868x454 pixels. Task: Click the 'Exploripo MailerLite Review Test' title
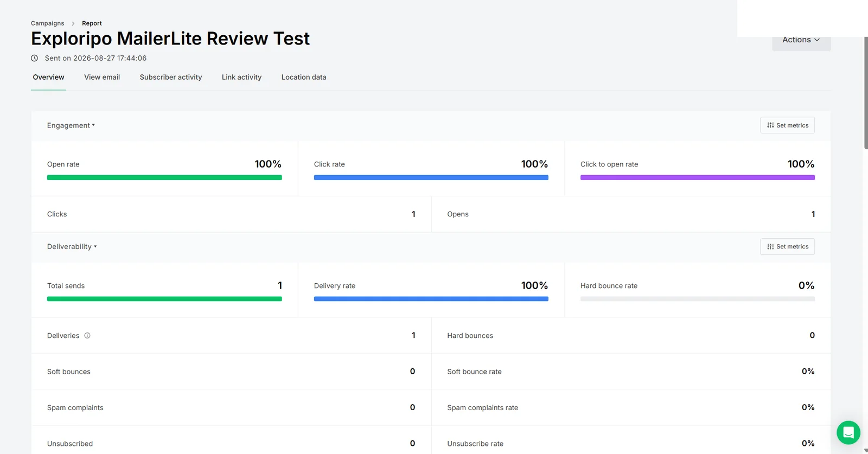pyautogui.click(x=170, y=39)
